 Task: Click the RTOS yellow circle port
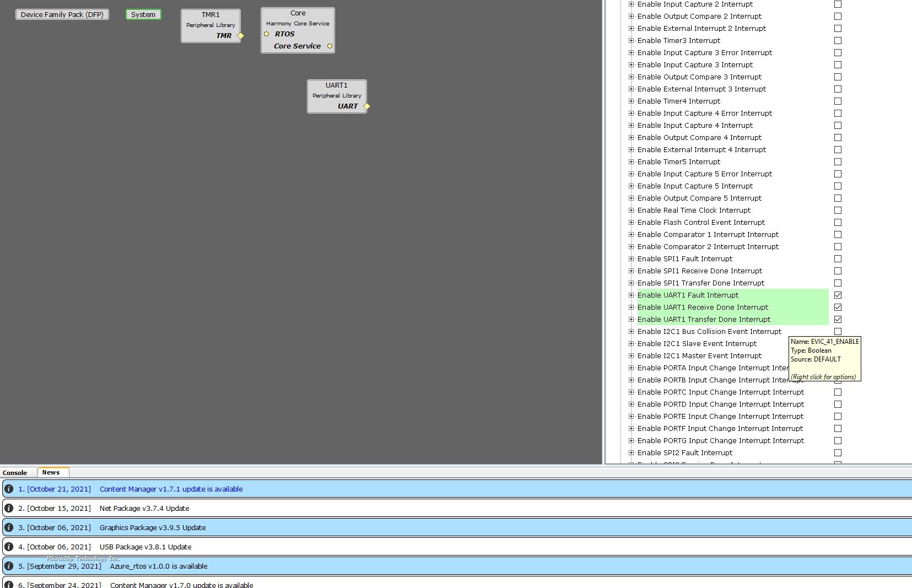pos(267,34)
